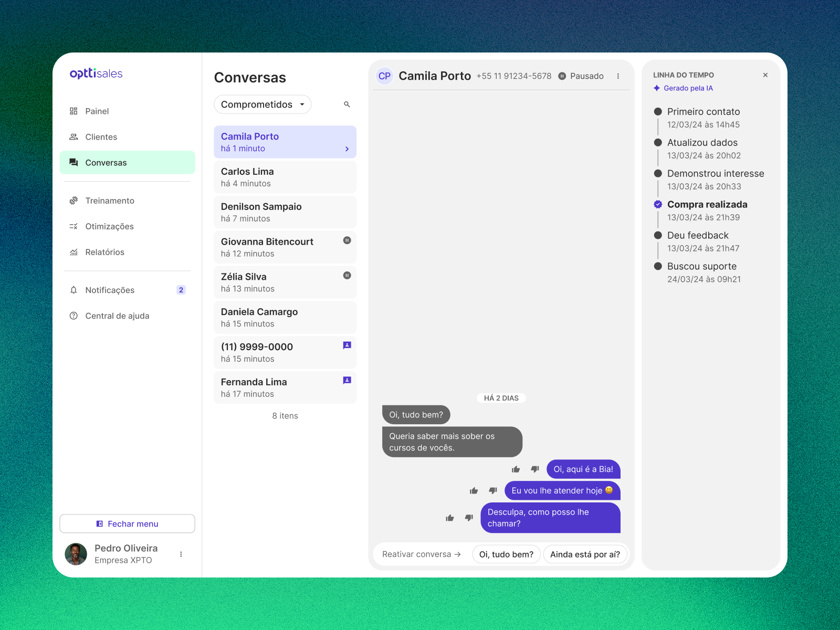This screenshot has height=630, width=840.
Task: Close the Linha do Tempo panel
Action: pyautogui.click(x=765, y=75)
